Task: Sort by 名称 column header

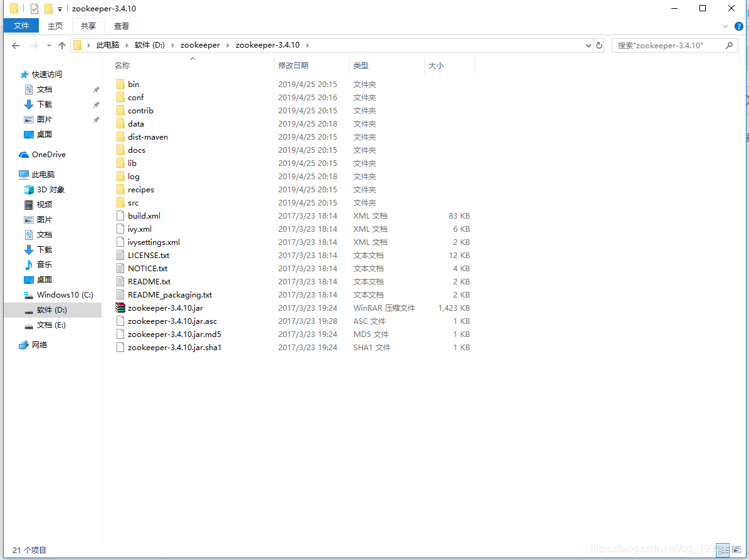Action: point(122,65)
